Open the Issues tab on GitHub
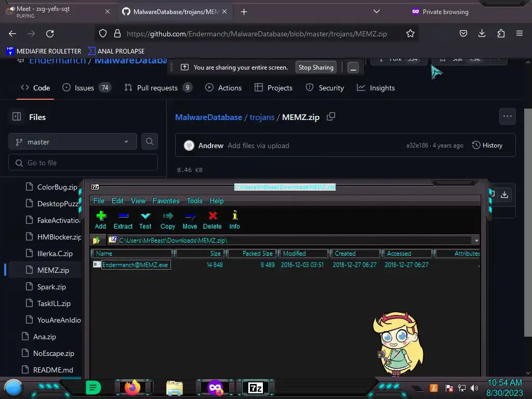Viewport: 532px width, 399px height. [x=87, y=88]
